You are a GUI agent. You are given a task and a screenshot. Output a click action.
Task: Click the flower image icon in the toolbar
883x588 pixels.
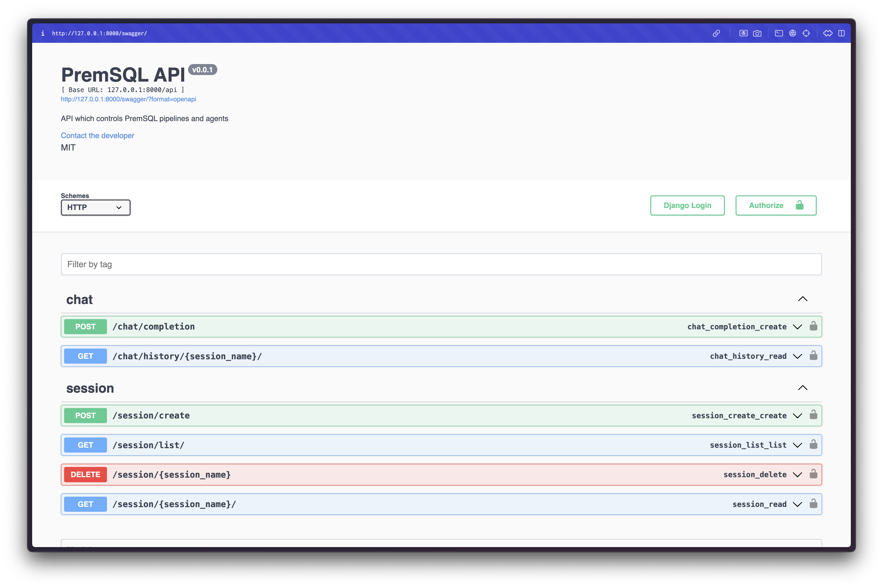743,33
